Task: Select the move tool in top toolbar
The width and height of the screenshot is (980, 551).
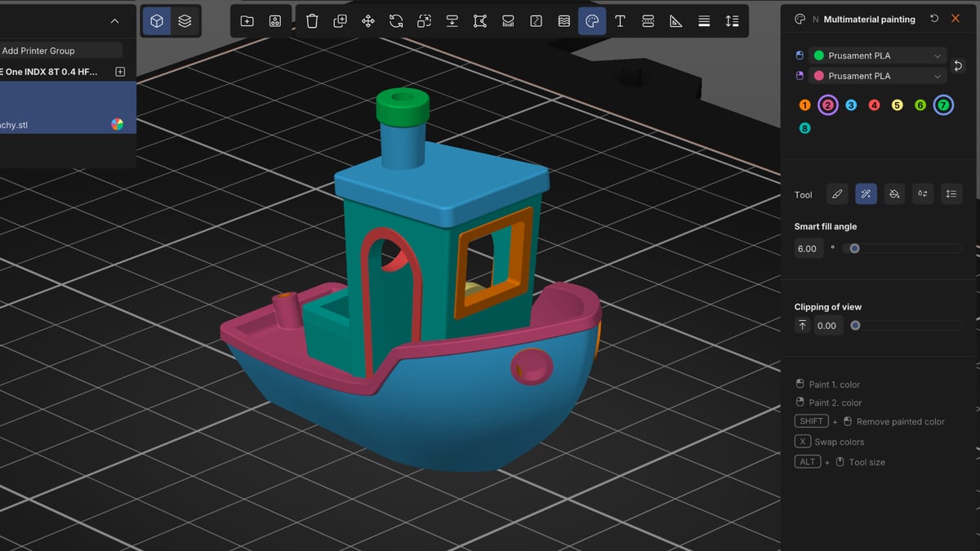Action: (368, 21)
